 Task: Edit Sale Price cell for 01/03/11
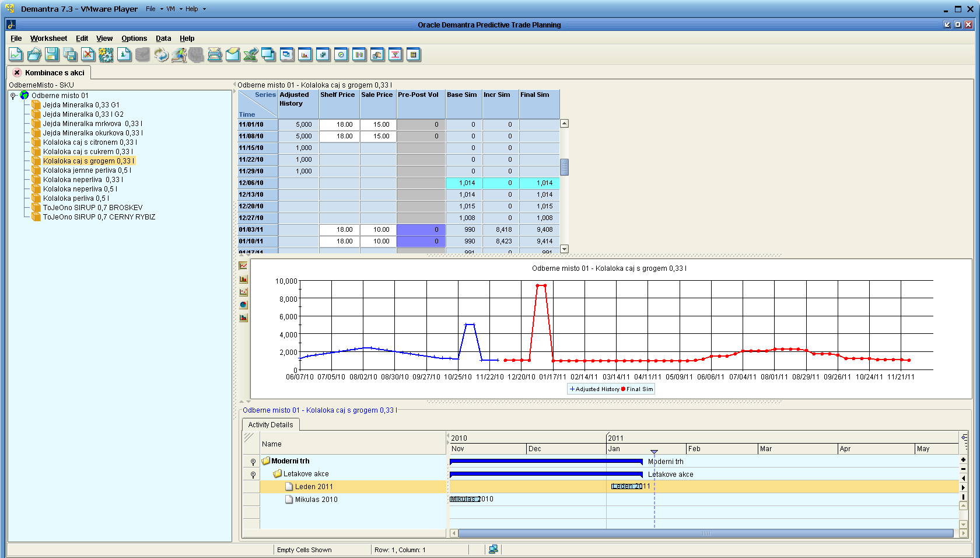click(x=377, y=229)
